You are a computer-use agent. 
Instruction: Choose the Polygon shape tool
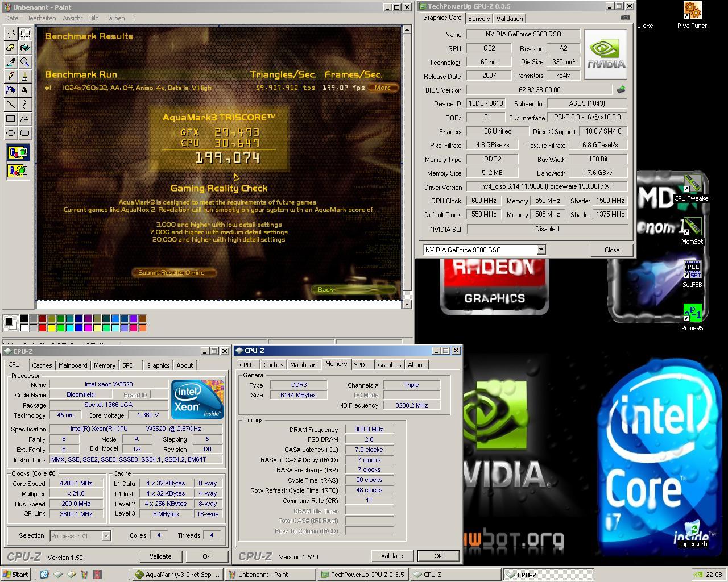[x=25, y=118]
